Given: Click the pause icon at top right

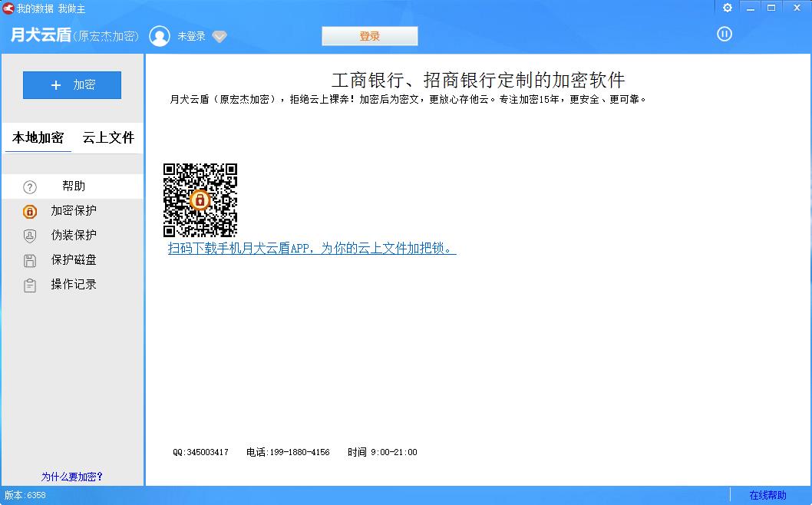Looking at the screenshot, I should pos(724,34).
